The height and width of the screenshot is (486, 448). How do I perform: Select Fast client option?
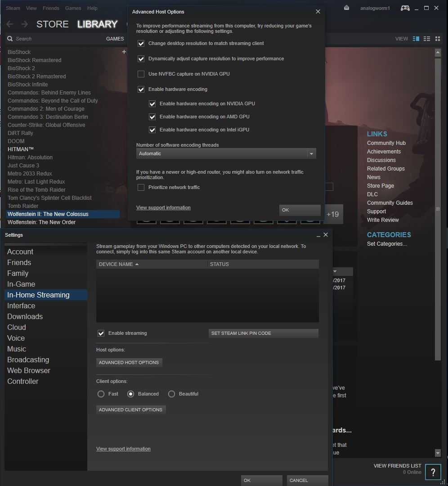pos(101,394)
